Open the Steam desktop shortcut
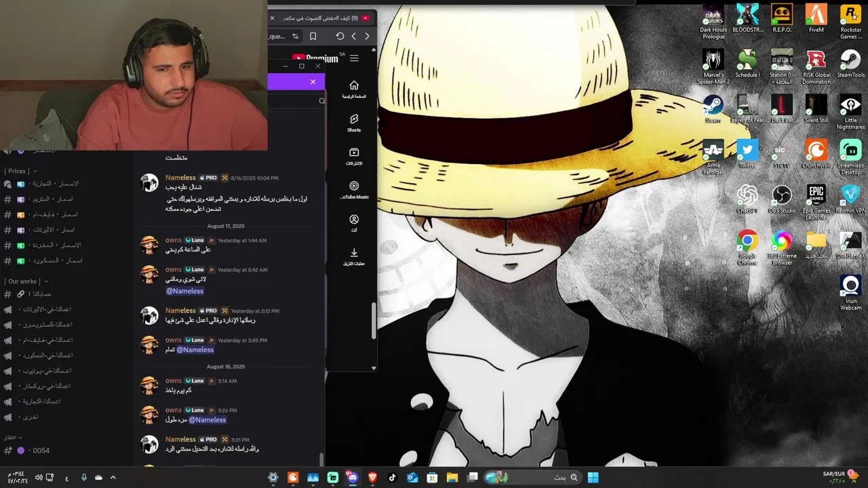868x488 pixels. pyautogui.click(x=713, y=108)
